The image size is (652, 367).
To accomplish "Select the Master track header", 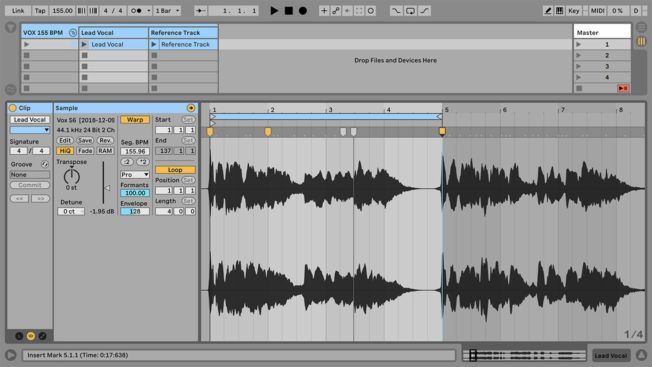I will (x=602, y=32).
